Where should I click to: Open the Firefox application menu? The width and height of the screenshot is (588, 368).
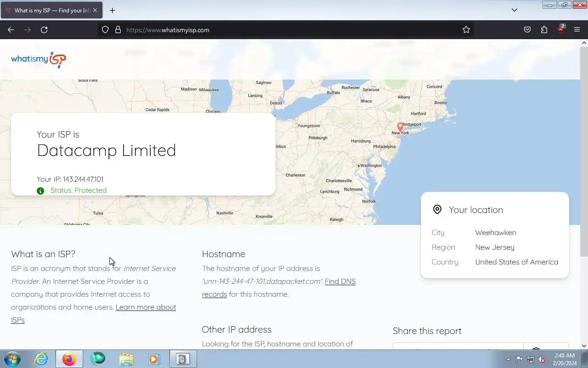(577, 30)
